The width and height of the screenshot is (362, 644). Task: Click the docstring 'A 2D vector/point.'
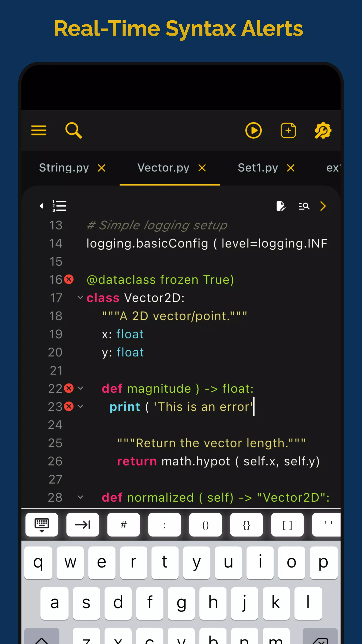[175, 316]
